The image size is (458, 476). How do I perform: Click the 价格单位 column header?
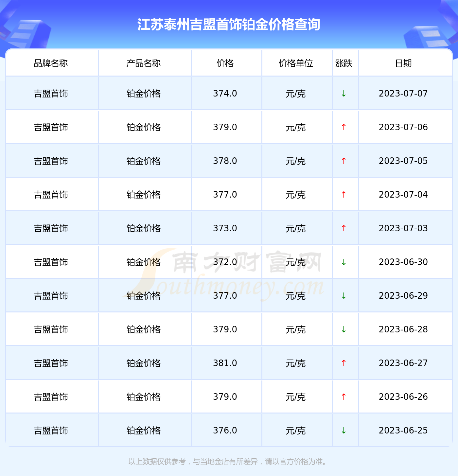pyautogui.click(x=296, y=63)
